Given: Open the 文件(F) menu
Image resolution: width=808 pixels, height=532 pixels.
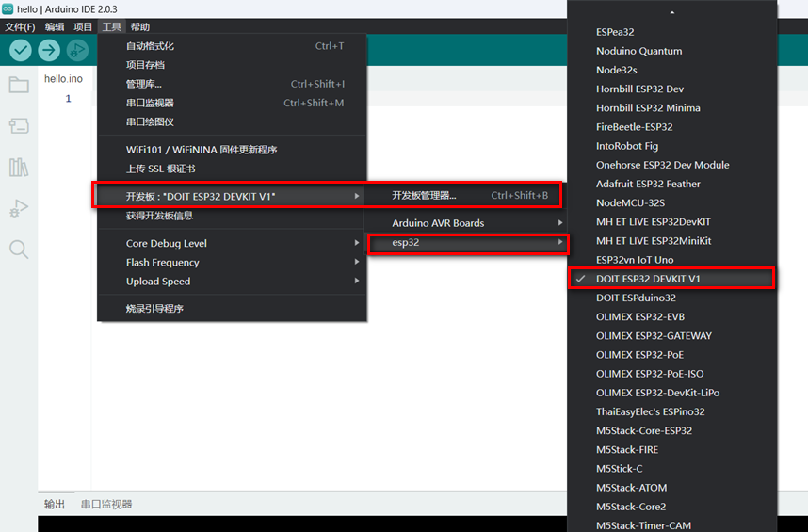Looking at the screenshot, I should point(20,26).
